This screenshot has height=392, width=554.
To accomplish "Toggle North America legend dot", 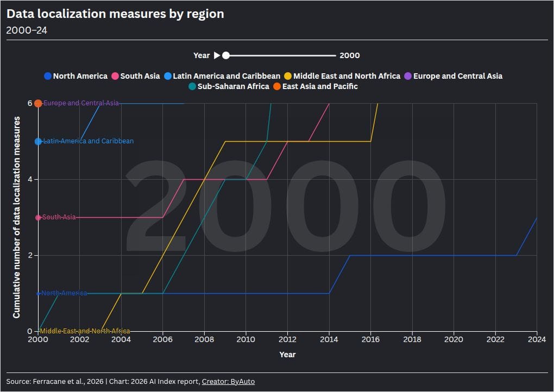I will click(x=48, y=76).
